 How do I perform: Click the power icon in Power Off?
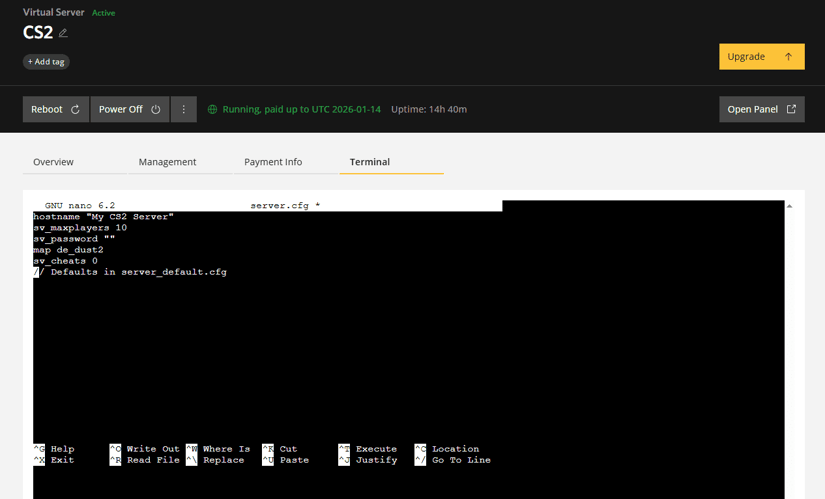click(x=156, y=109)
